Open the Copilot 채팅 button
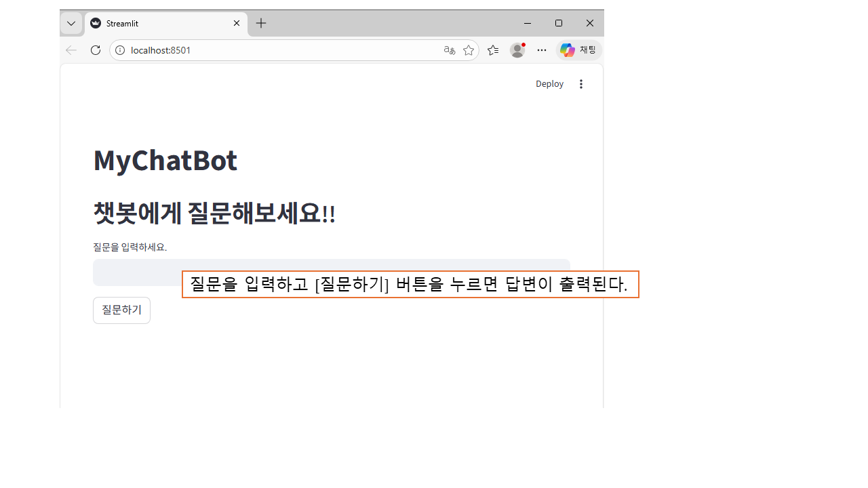 tap(578, 50)
